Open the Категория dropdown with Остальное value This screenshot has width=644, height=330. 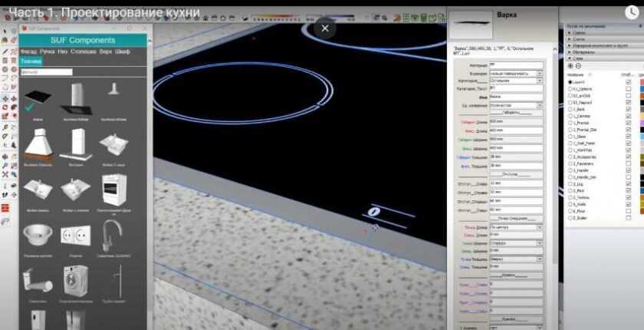tap(514, 80)
